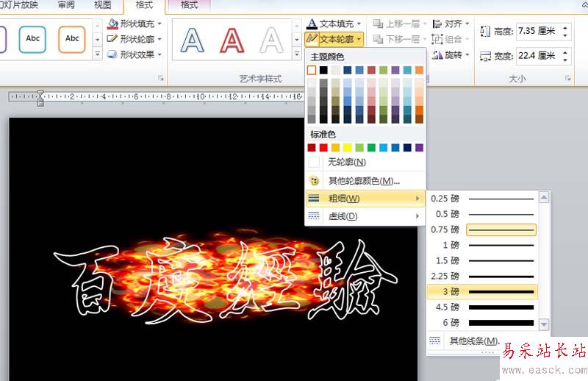The height and width of the screenshot is (381, 588).
Task: Pick the orange theme color swatch
Action: pyautogui.click(x=419, y=70)
